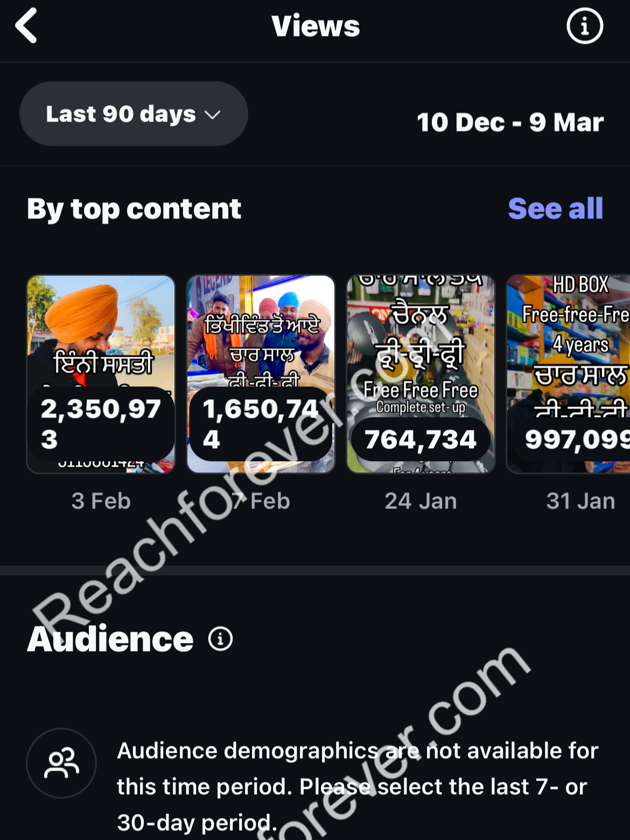
Task: Open the Free Free Free Complete set-up reel
Action: coord(421,375)
